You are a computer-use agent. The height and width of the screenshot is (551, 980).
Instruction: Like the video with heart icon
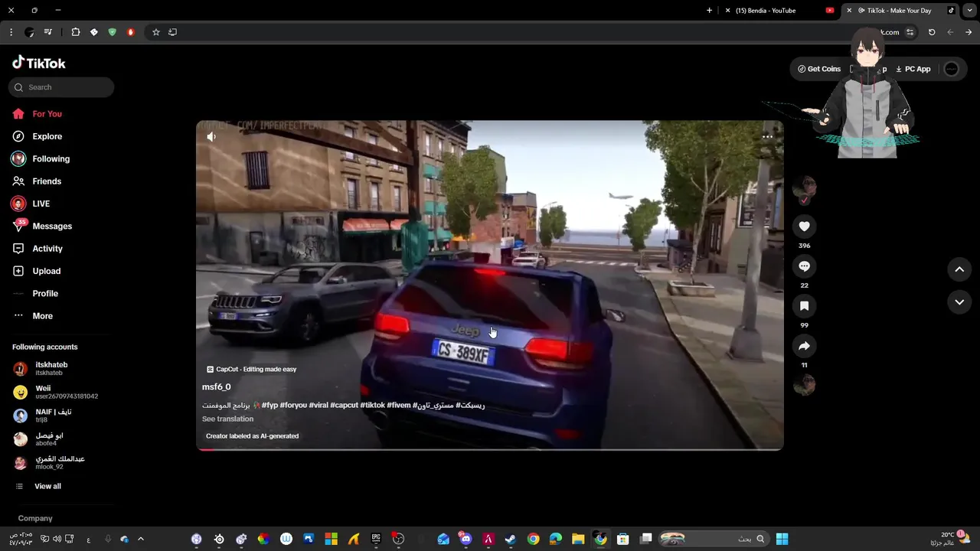[804, 227]
